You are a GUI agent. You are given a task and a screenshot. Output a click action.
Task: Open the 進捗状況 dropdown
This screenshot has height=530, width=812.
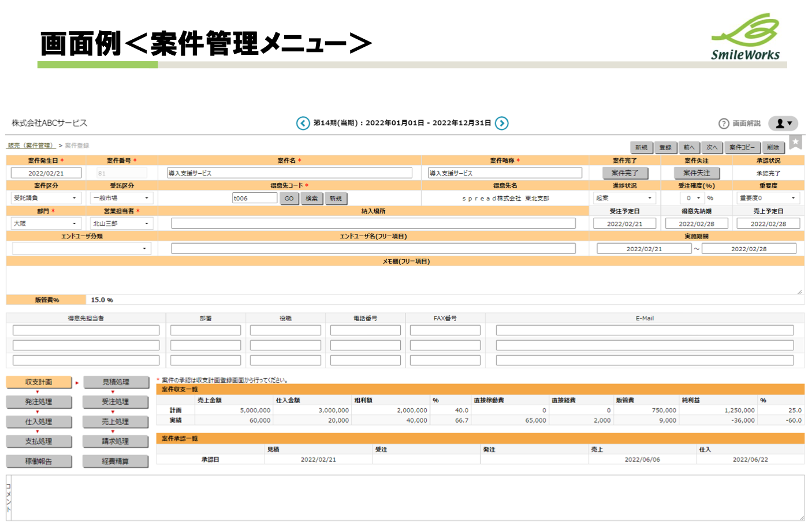click(x=624, y=198)
